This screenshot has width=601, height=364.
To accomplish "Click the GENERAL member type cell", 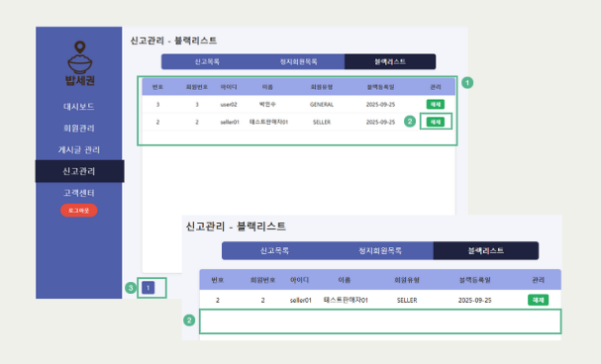I will point(322,105).
